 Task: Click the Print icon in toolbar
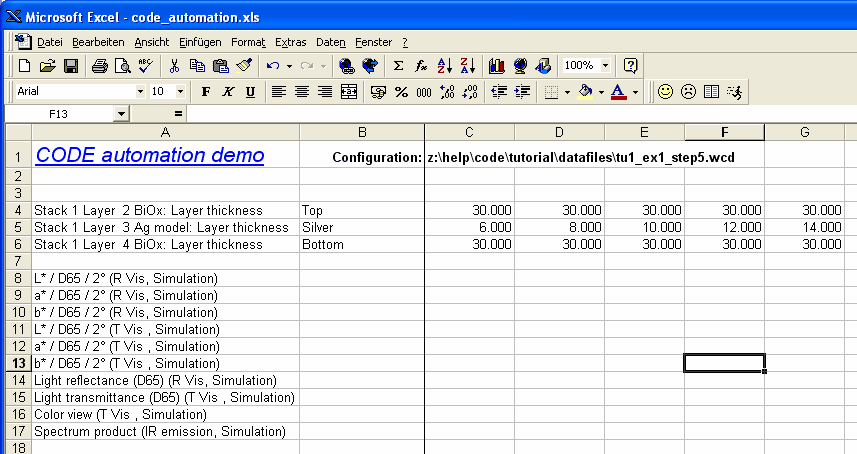(100, 66)
